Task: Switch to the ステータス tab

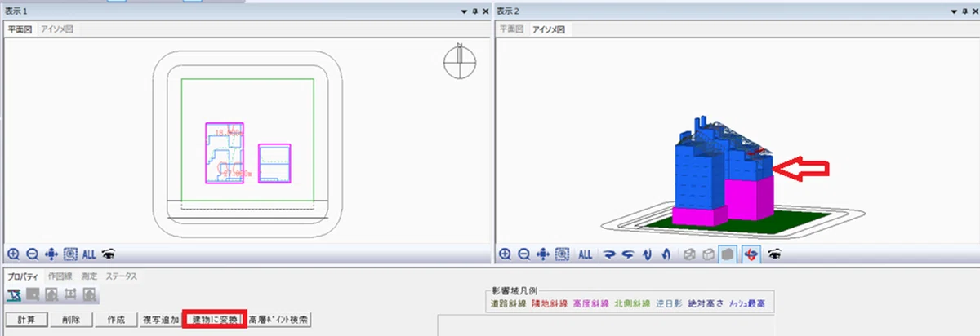Action: click(122, 276)
